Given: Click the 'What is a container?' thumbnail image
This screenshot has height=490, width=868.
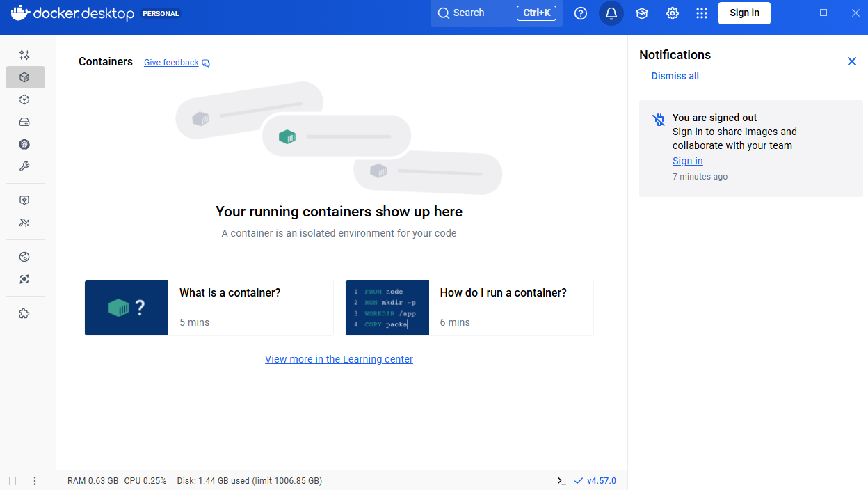Looking at the screenshot, I should click(127, 308).
